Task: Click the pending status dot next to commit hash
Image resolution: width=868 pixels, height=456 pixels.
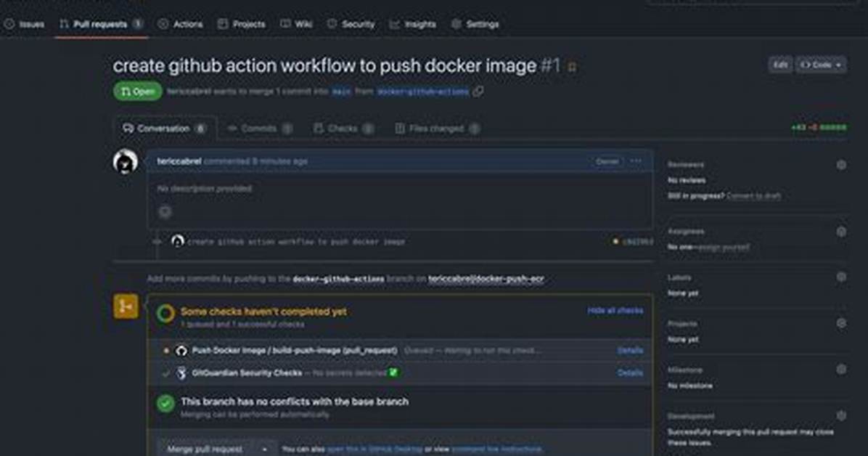Action: pyautogui.click(x=615, y=242)
